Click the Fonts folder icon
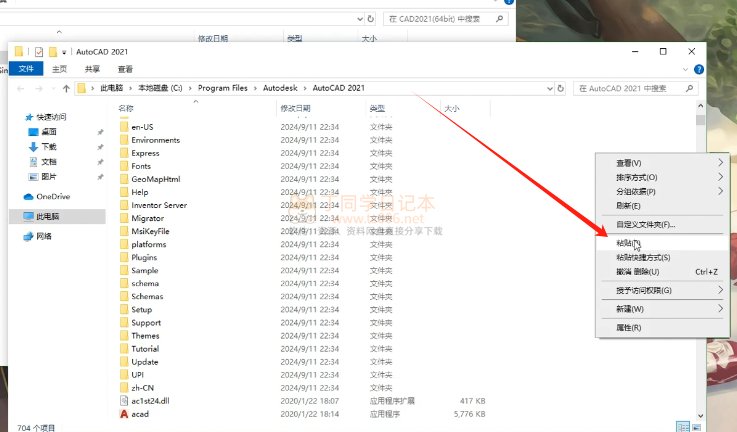Screen dimensions: 737x432 123,166
